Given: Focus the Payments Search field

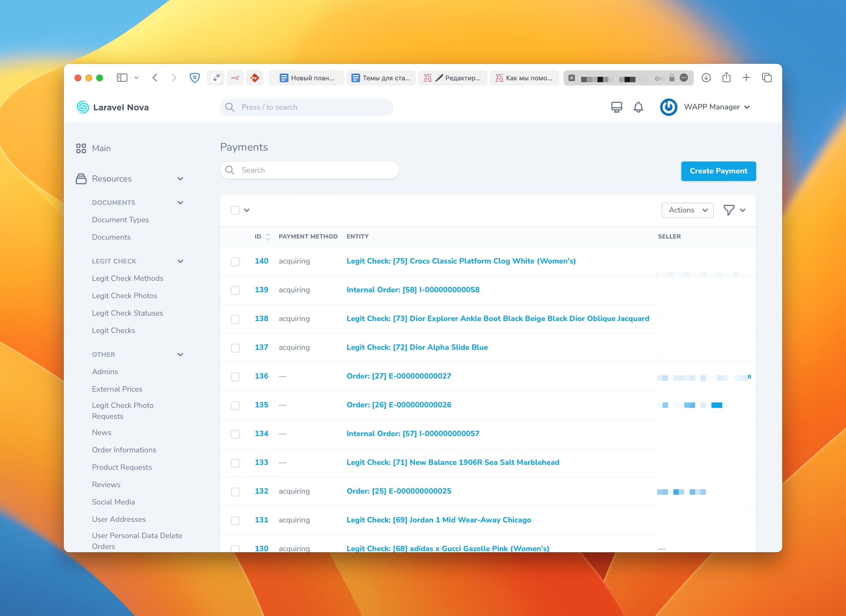Looking at the screenshot, I should click(309, 170).
